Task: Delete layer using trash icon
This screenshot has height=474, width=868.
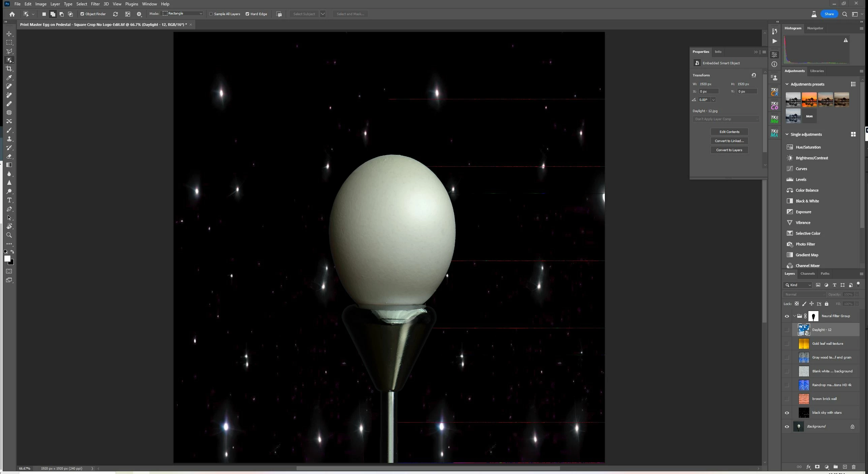Action: (854, 467)
